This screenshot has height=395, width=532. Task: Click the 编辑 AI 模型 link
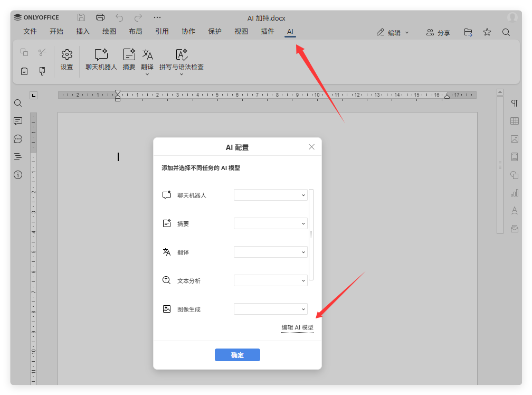coord(298,327)
